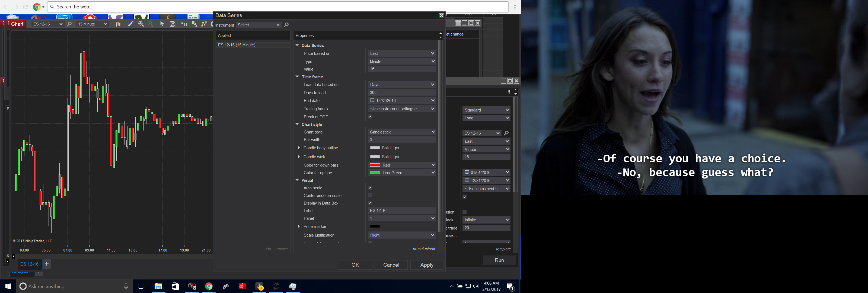
Task: Open chart instrument search magnifier
Action: pyautogui.click(x=69, y=24)
